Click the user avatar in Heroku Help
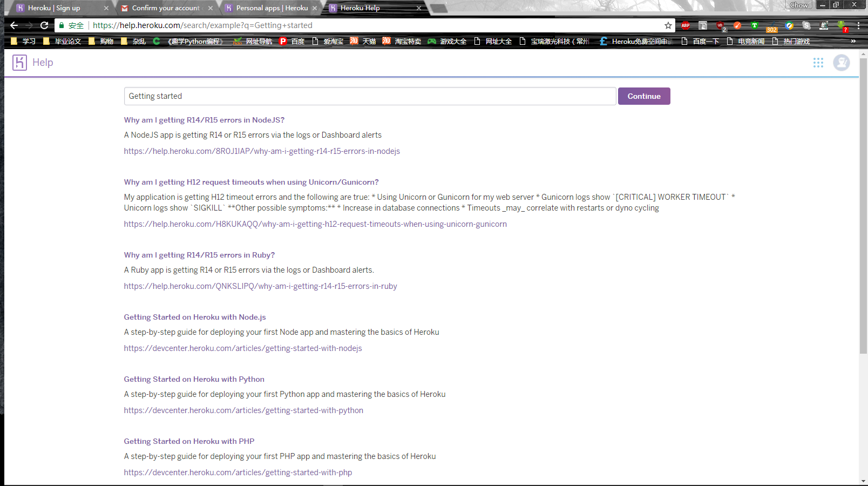The image size is (868, 486). (x=841, y=63)
